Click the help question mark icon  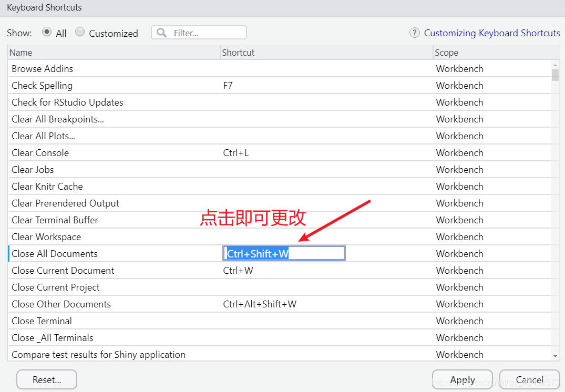(x=415, y=33)
